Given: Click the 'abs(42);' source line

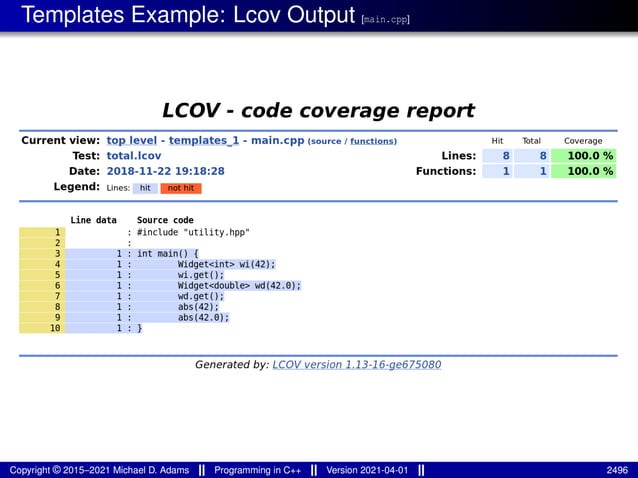Looking at the screenshot, I should point(199,307).
